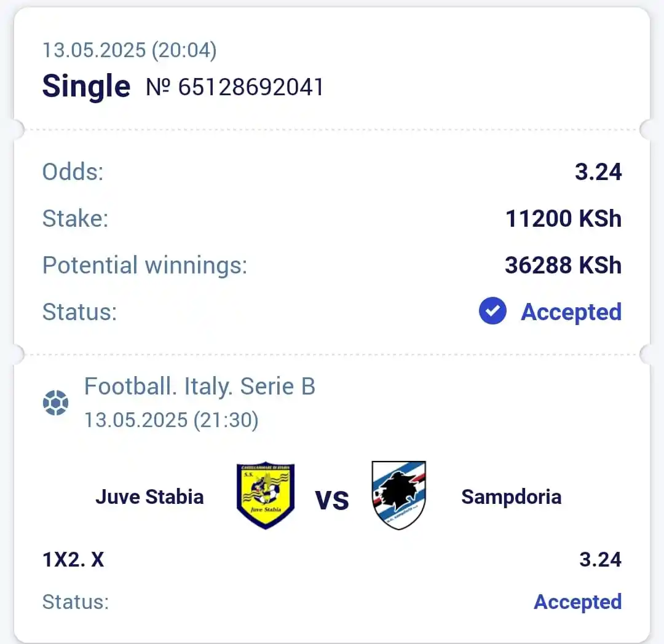Screen dimensions: 664x644
Task: Click the 1X2. X market label
Action: click(73, 559)
